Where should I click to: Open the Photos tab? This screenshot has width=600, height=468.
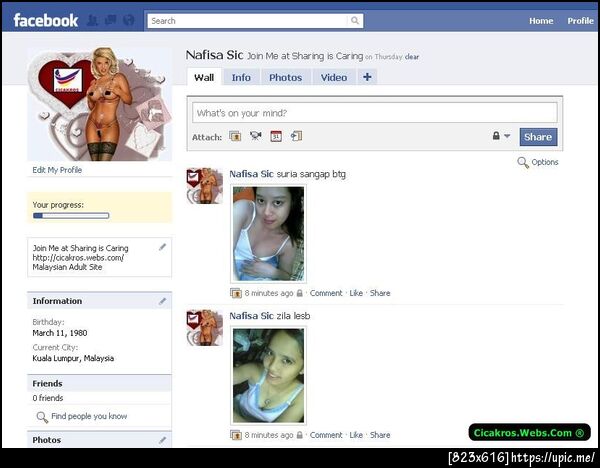point(285,77)
